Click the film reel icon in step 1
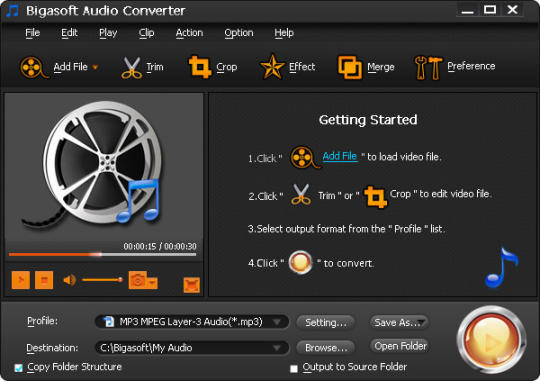 (x=304, y=157)
